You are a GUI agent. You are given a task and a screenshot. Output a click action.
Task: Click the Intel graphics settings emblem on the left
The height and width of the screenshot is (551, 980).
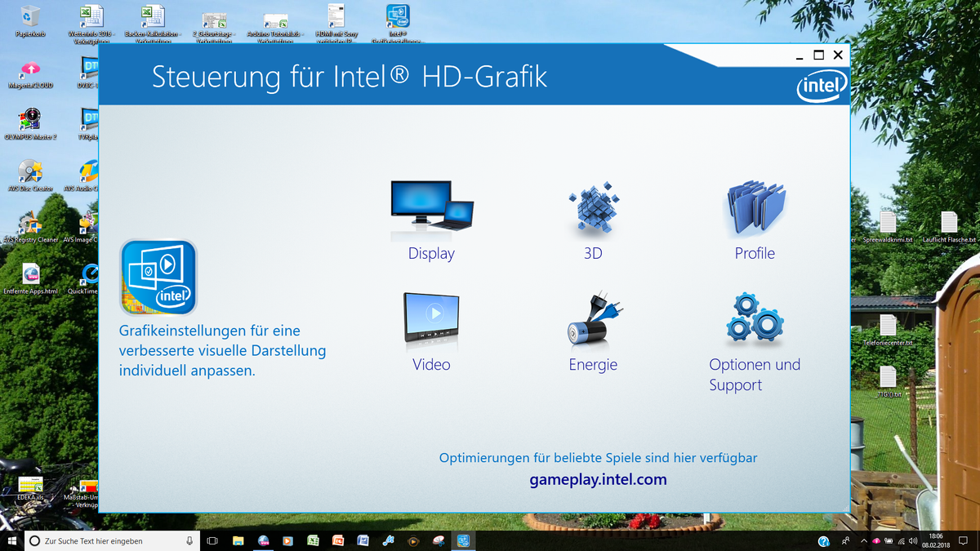click(158, 277)
